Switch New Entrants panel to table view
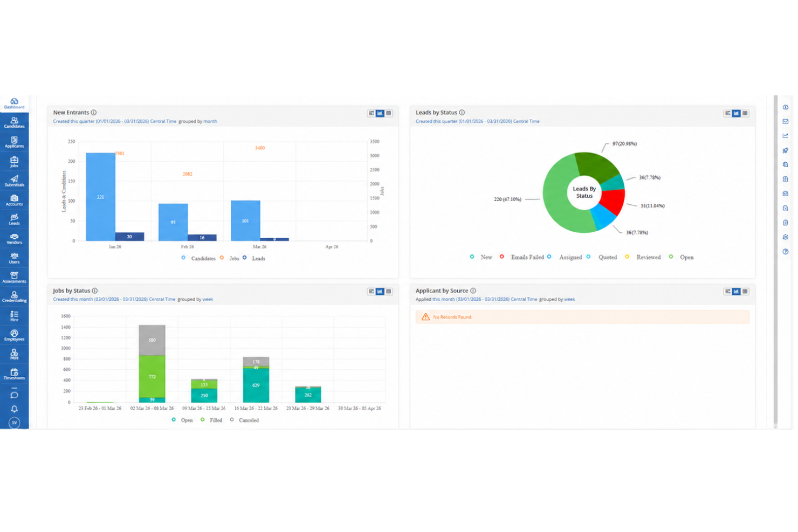 pyautogui.click(x=389, y=113)
